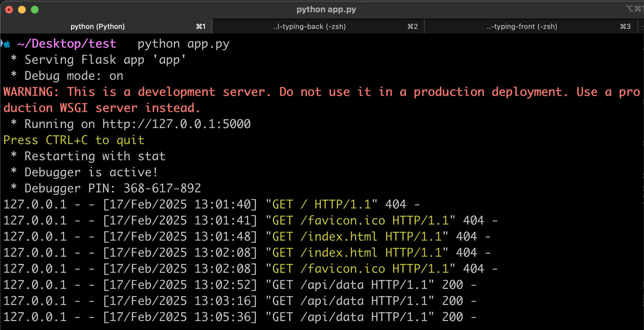Click the blue Apple logo in the prompt
The height and width of the screenshot is (330, 644).
pyautogui.click(x=7, y=44)
